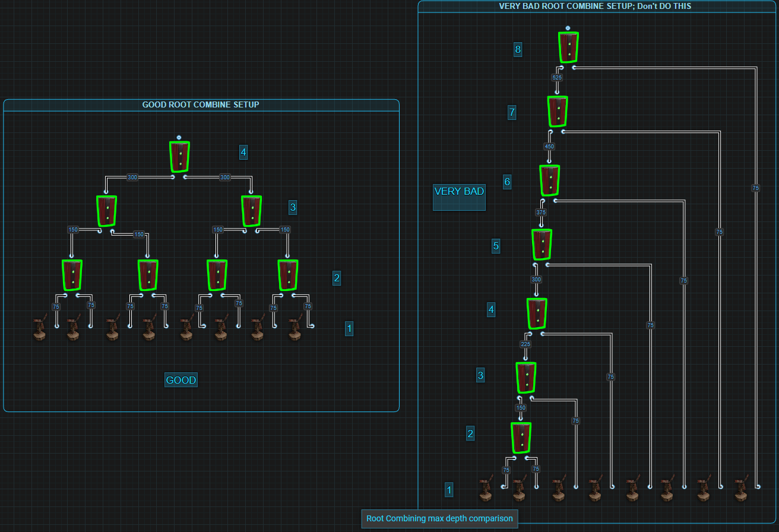Select the 450 connection value label
This screenshot has height=532, width=779.
(x=549, y=146)
